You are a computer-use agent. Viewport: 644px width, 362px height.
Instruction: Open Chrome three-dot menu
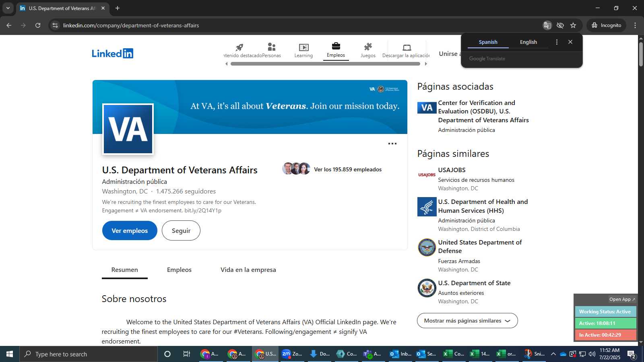635,25
